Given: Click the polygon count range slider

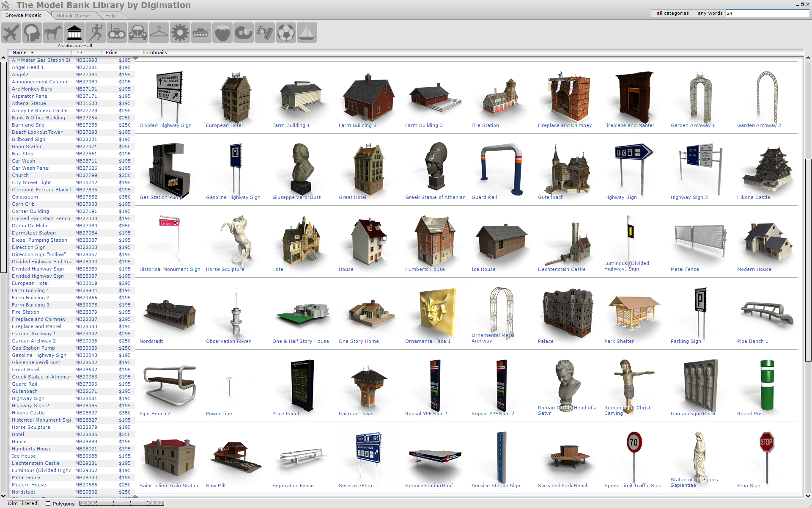Looking at the screenshot, I should click(x=122, y=503).
